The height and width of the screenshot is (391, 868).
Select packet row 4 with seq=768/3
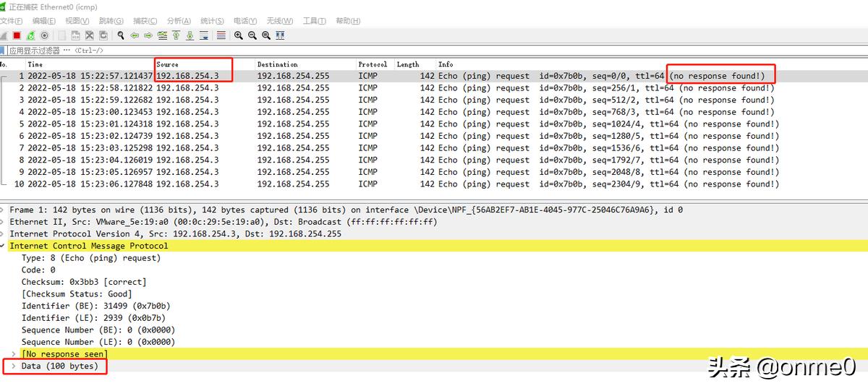(x=434, y=112)
